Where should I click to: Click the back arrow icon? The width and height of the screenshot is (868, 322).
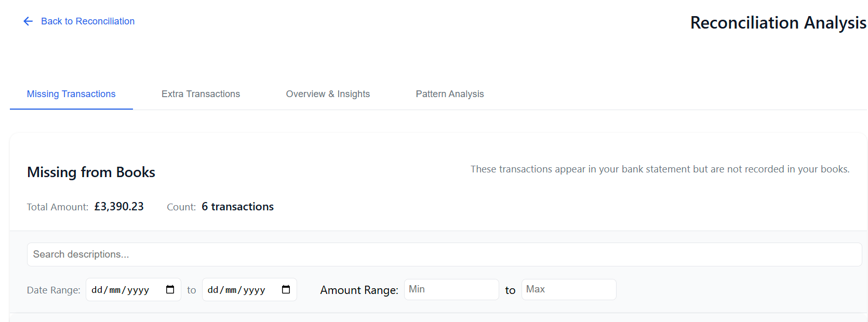pyautogui.click(x=28, y=21)
